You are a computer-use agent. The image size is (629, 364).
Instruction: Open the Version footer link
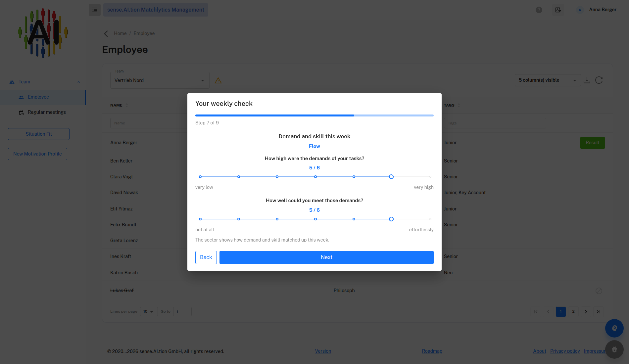[x=323, y=351]
